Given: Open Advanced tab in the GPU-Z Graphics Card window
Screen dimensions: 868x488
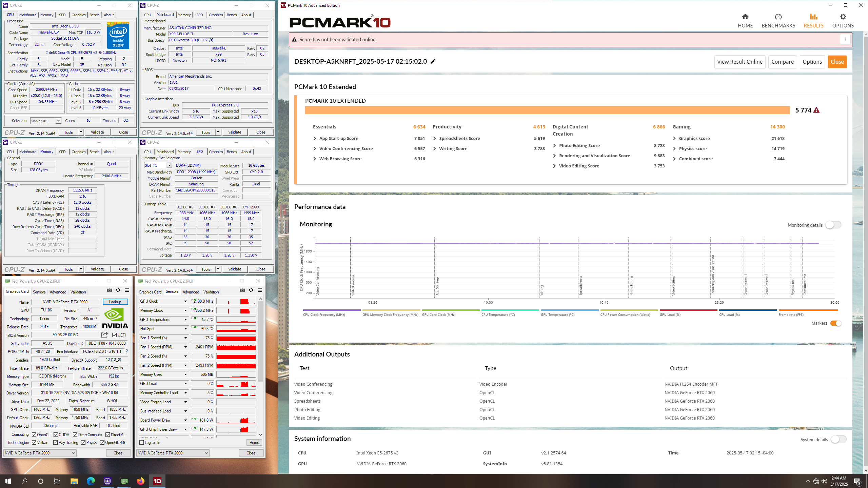Looking at the screenshot, I should pyautogui.click(x=58, y=292).
